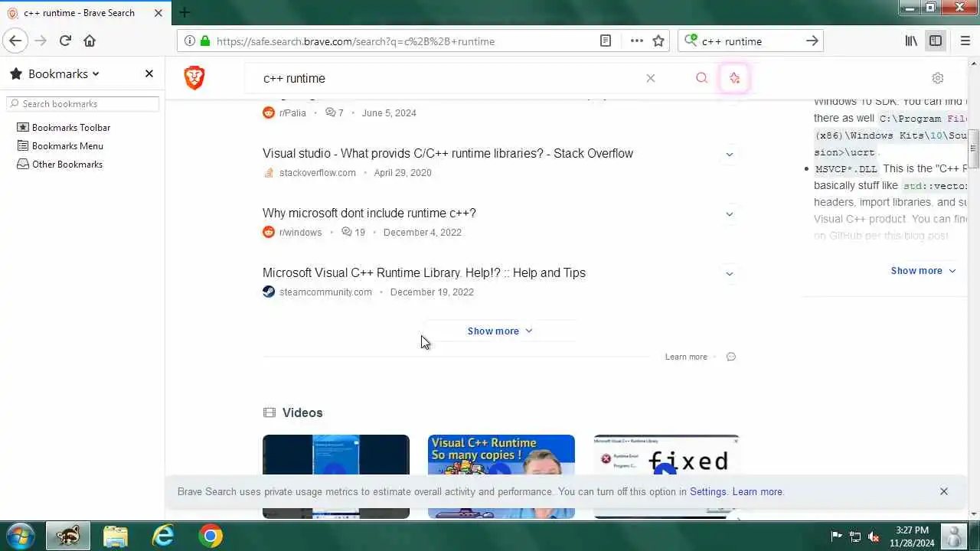Click the Brave magnifier search button
The image size is (980, 551).
coord(701,78)
